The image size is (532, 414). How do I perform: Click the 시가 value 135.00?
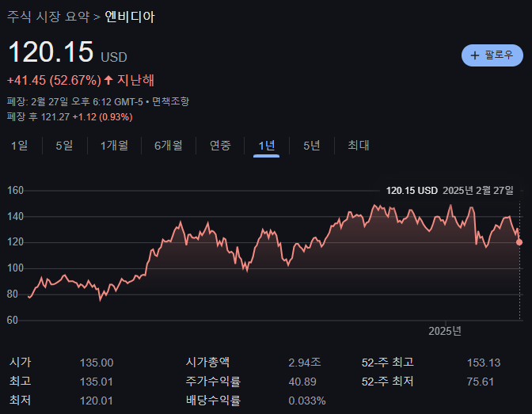[x=97, y=363]
